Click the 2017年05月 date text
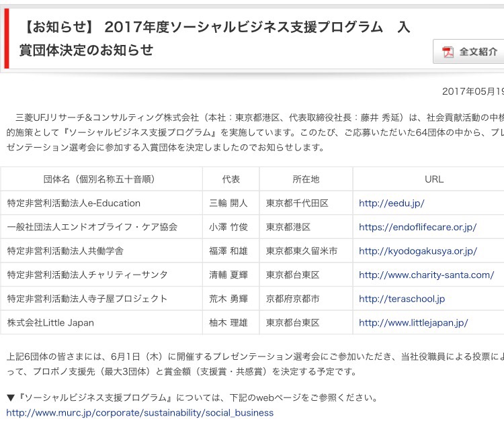This screenshot has height=427, width=504. [x=473, y=91]
